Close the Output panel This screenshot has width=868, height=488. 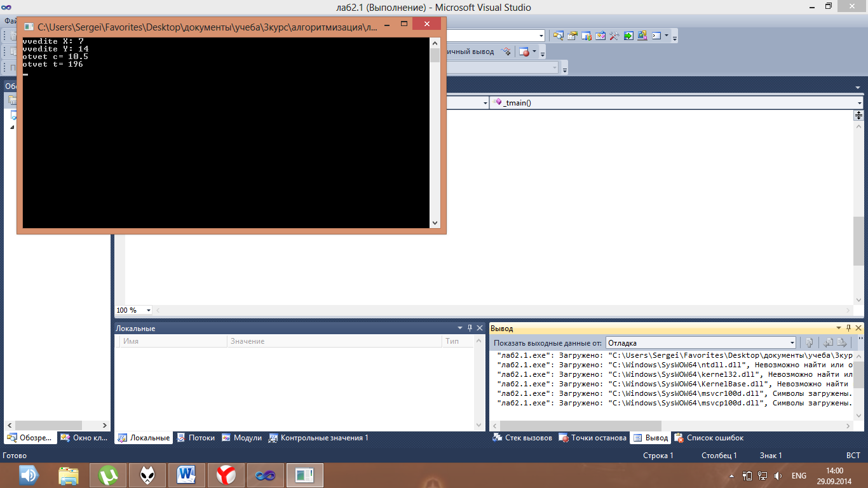(858, 328)
